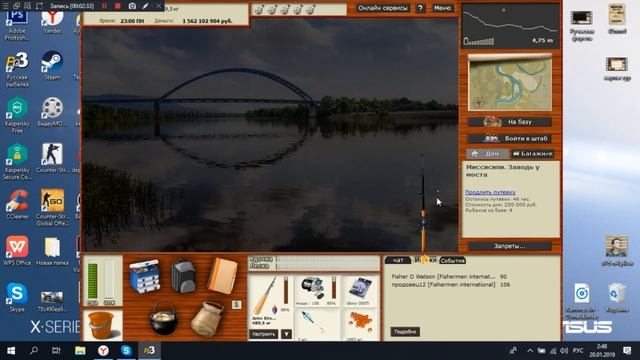The width and height of the screenshot is (640, 360).
Task: Open the Меню button
Action: (442, 8)
